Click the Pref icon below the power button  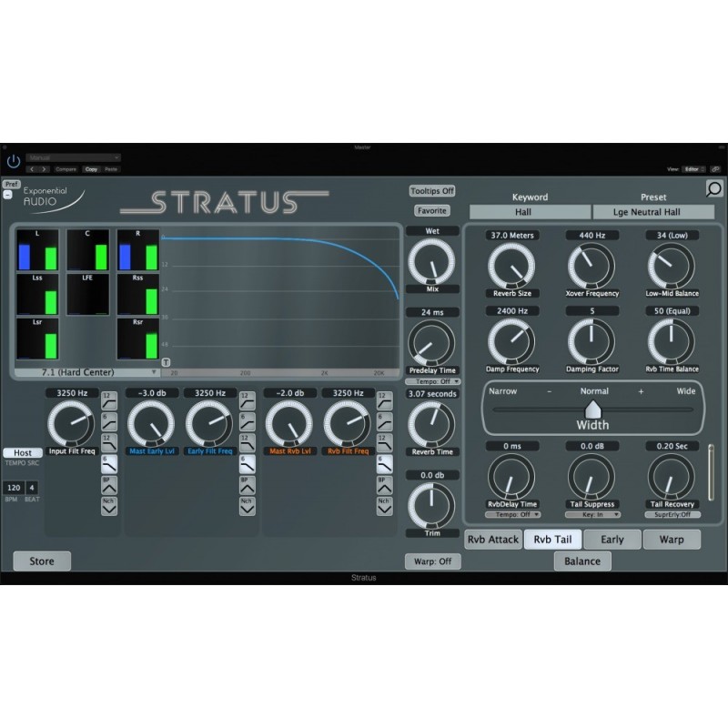point(12,184)
